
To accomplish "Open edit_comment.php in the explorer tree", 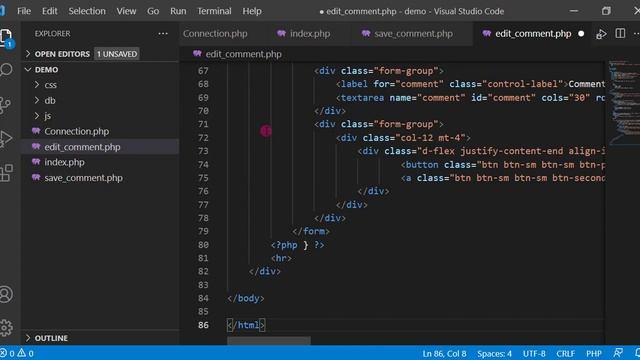I will click(82, 147).
